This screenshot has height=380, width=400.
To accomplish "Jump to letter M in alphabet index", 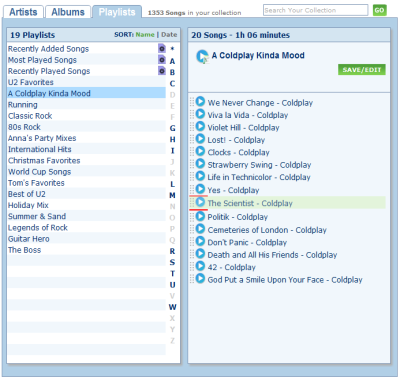I will (172, 195).
